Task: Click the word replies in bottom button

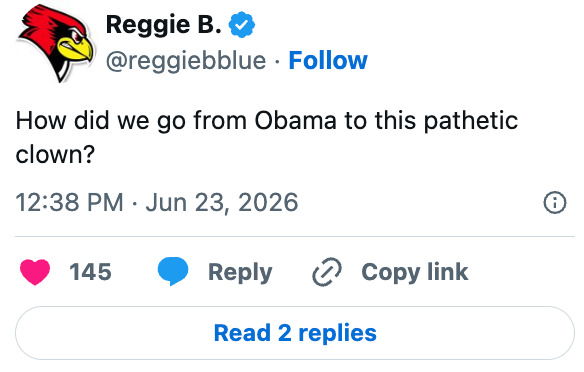Action: click(337, 333)
